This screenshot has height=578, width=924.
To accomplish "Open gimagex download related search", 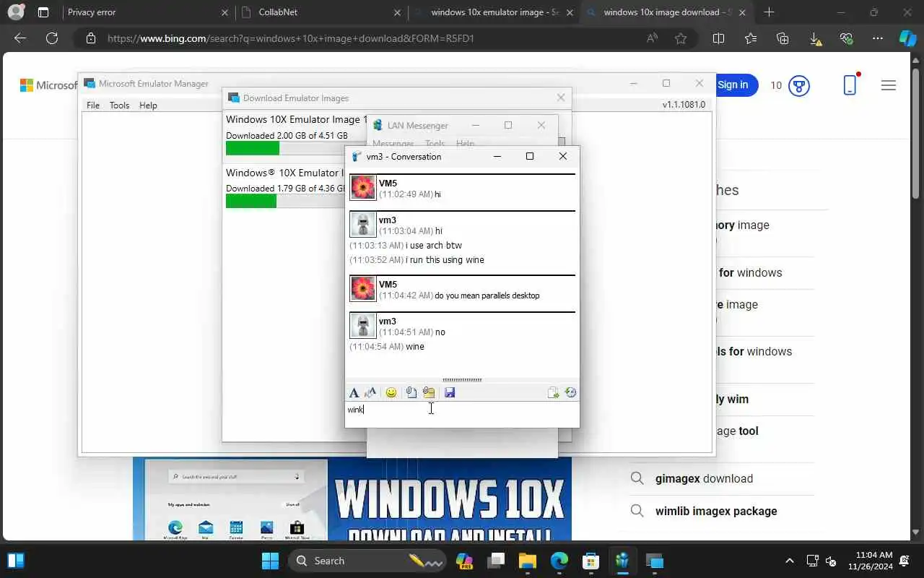I will coord(704,478).
